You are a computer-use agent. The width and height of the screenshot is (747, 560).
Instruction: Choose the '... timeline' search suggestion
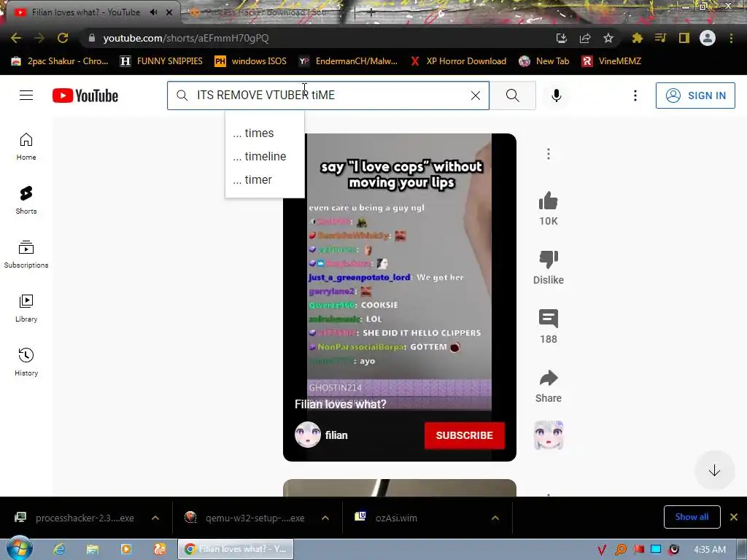coord(265,156)
